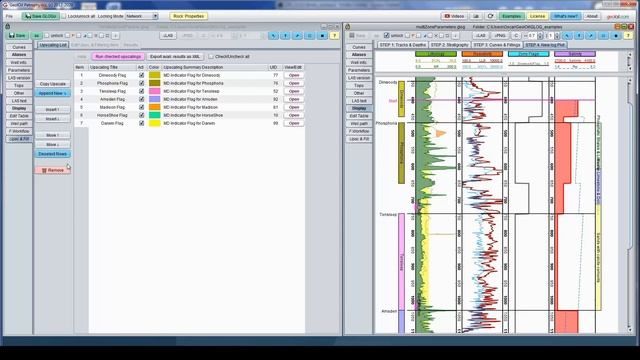Uncheck the Tensleep Flag row checkbox

[x=141, y=91]
